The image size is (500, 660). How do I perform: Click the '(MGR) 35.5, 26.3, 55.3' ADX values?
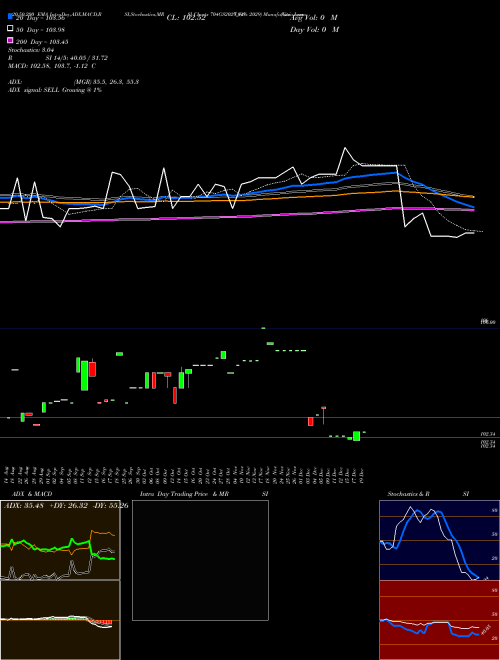tap(106, 82)
